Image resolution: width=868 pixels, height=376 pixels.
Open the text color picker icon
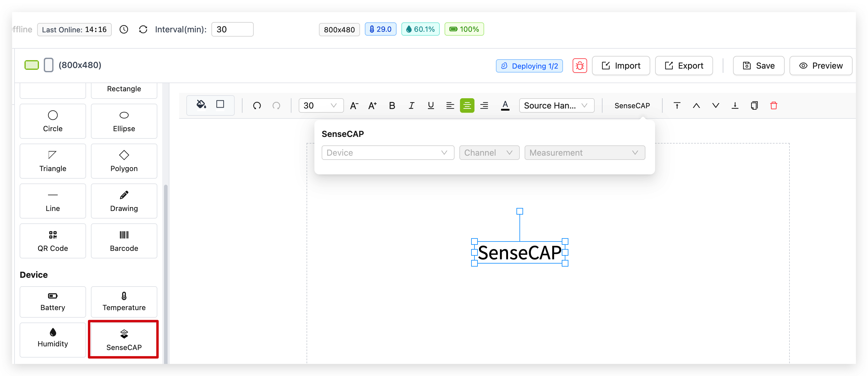(x=505, y=105)
